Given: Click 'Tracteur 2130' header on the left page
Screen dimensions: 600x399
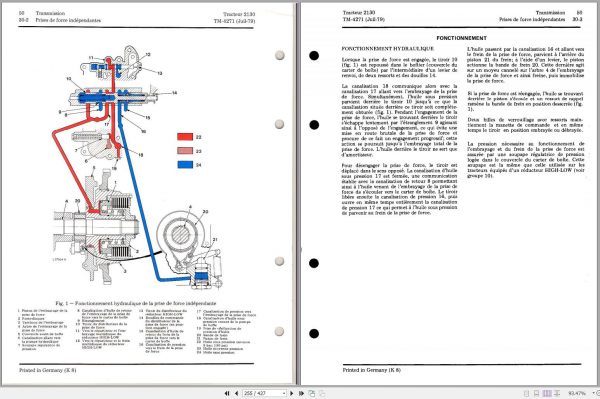Looking at the screenshot, I should point(239,15).
